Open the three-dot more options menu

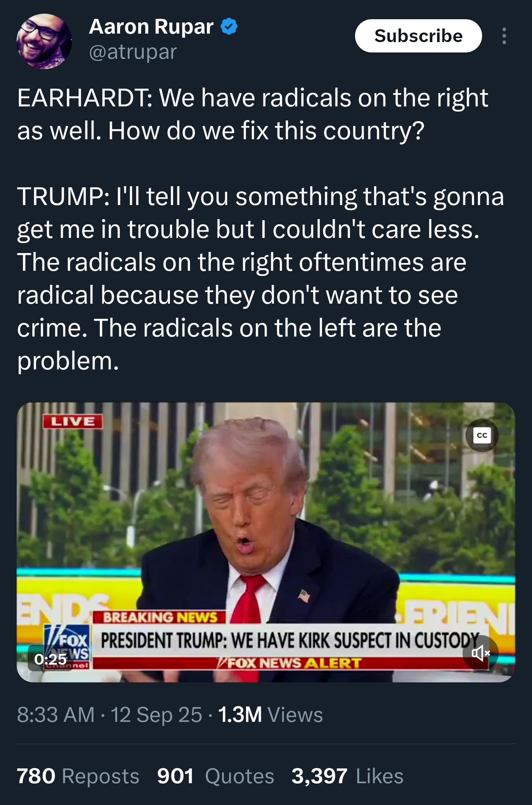pyautogui.click(x=504, y=36)
